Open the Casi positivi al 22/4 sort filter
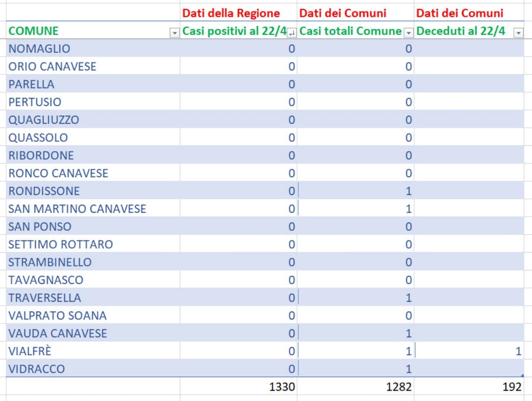532x401 pixels. click(x=292, y=33)
